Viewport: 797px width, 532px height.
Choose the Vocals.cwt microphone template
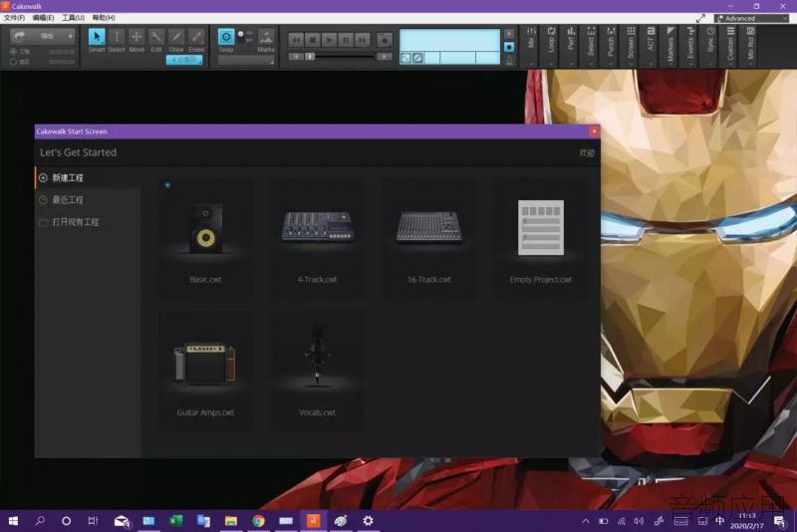[317, 372]
